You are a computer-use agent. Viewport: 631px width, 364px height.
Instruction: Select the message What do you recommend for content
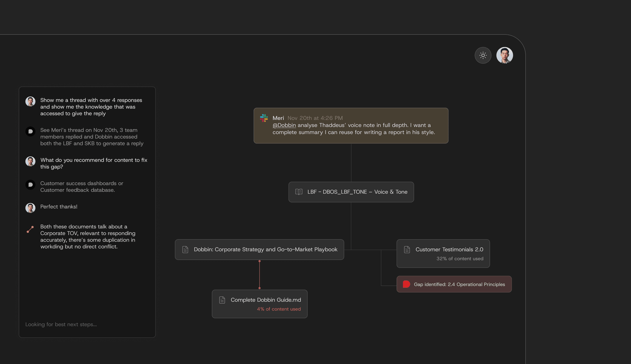pos(94,163)
